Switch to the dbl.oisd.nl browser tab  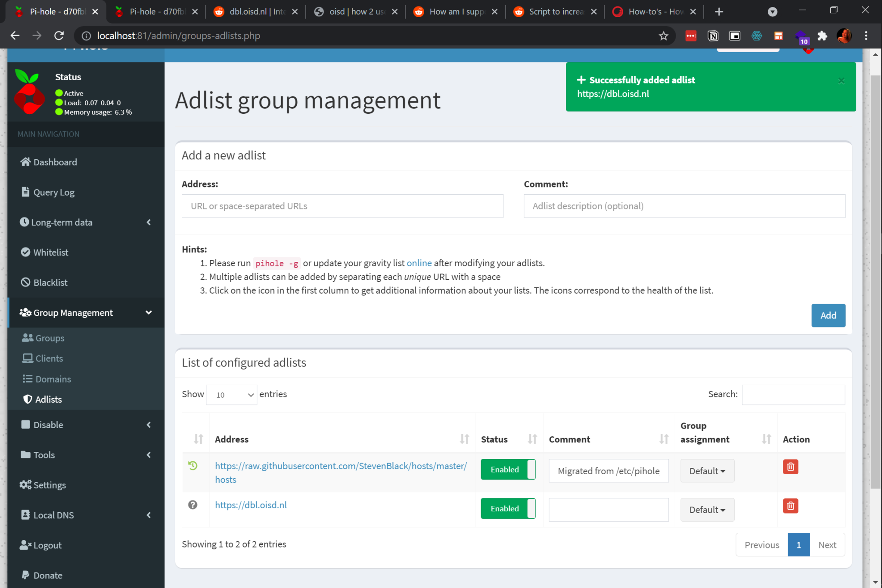pyautogui.click(x=256, y=12)
